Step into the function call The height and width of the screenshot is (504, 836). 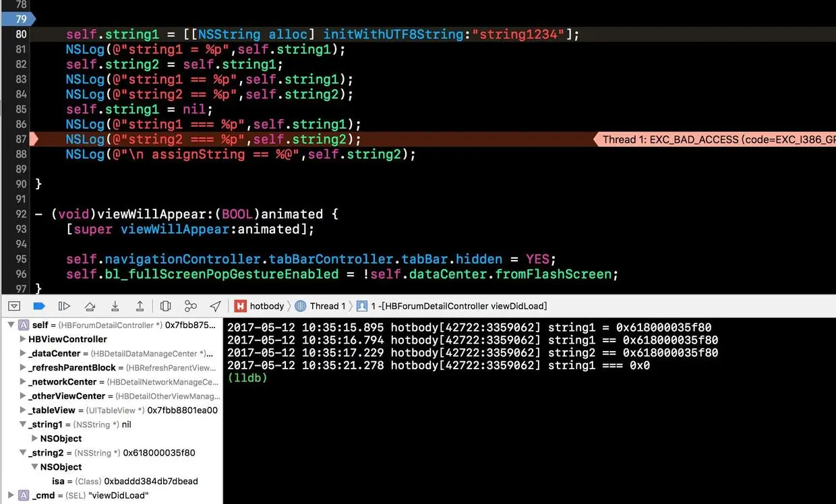pyautogui.click(x=115, y=306)
